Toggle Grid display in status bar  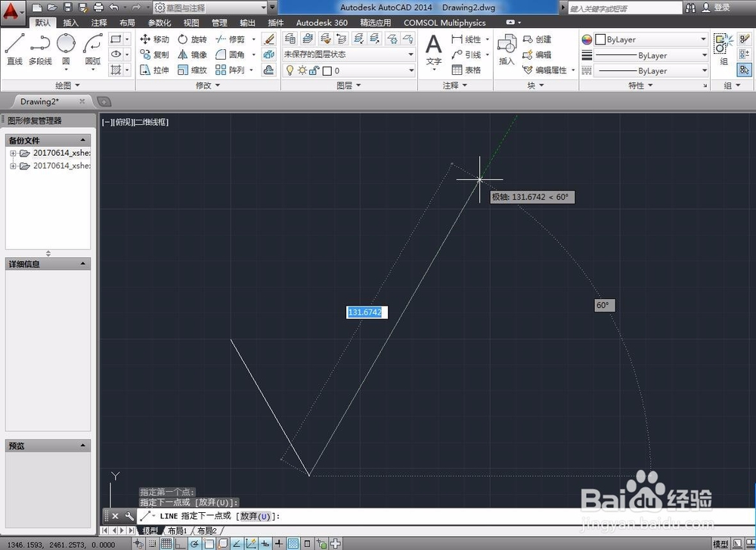166,544
